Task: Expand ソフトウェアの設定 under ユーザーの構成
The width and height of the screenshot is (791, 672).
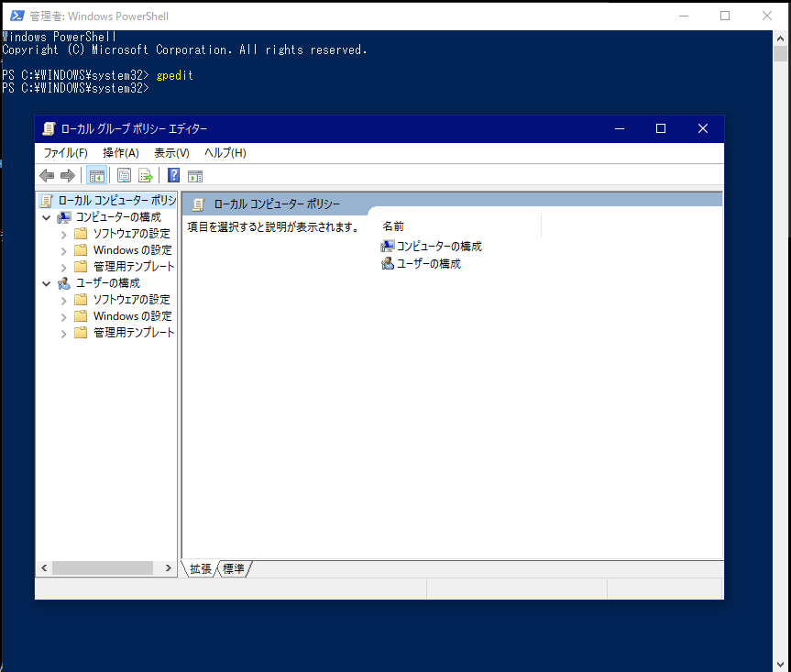Action: (x=63, y=300)
